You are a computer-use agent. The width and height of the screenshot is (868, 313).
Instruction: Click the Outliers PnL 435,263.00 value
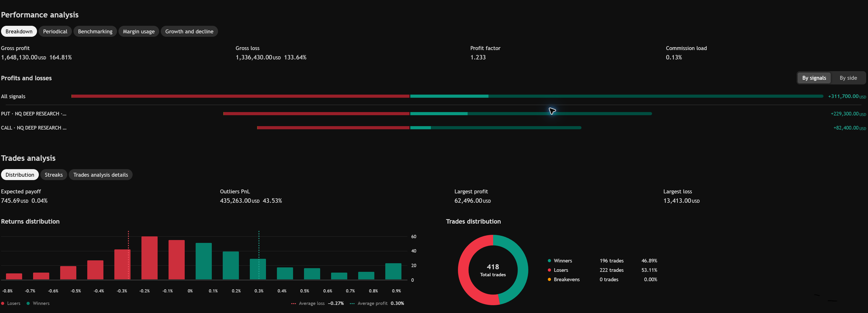tap(240, 200)
